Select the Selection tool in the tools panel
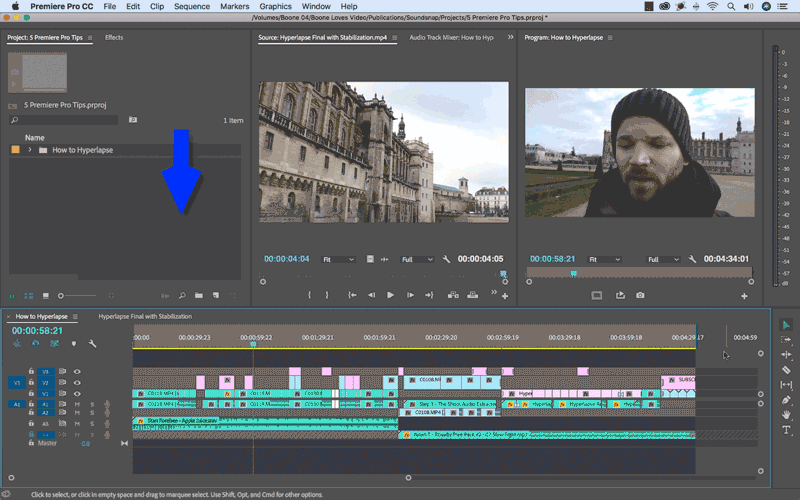This screenshot has width=800, height=500. coord(786,324)
